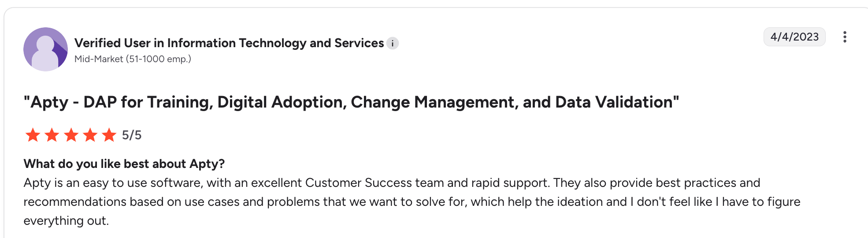The height and width of the screenshot is (238, 868).
Task: Click the Mid-Market (51-1000 emp.) label
Action: tap(133, 59)
